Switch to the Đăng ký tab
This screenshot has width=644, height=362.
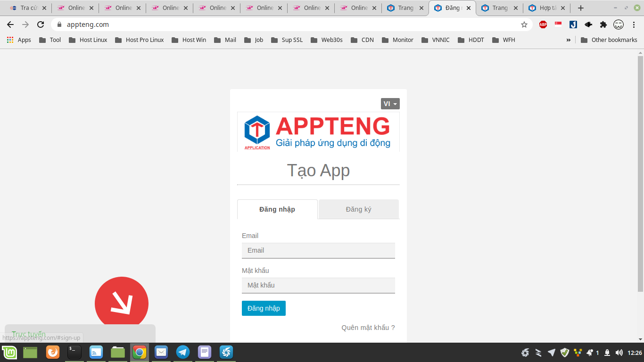pyautogui.click(x=359, y=209)
